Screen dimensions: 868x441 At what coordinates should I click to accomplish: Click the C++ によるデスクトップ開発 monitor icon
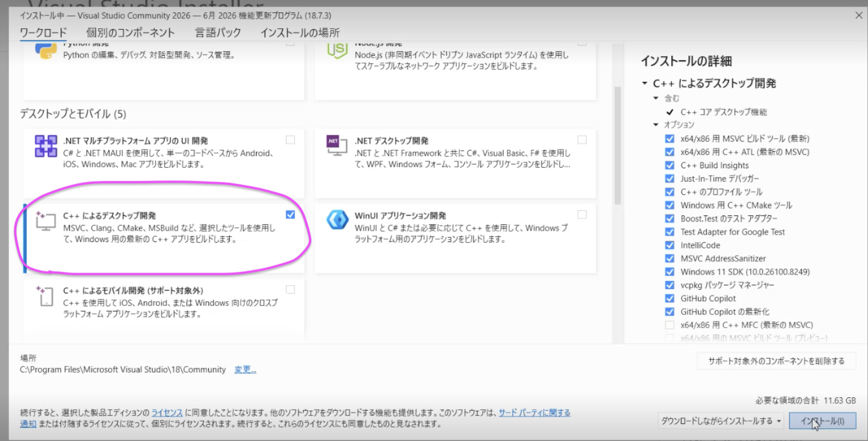46,220
